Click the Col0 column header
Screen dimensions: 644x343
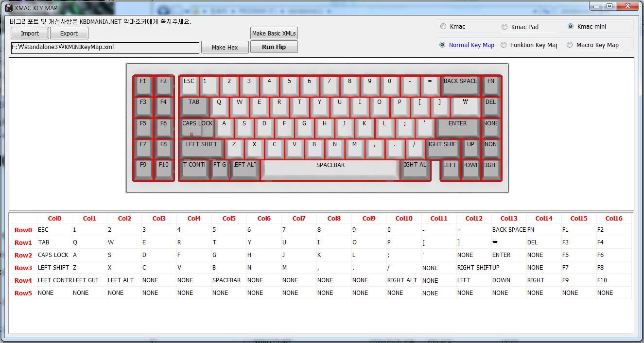tap(54, 219)
